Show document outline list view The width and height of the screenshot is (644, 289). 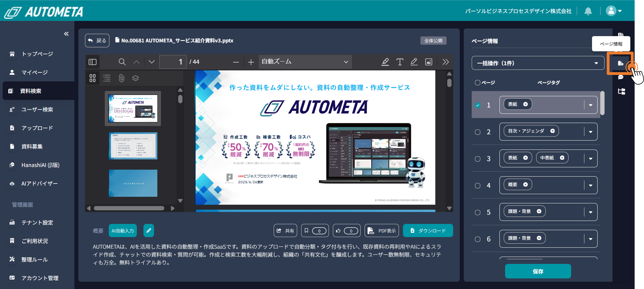[106, 78]
